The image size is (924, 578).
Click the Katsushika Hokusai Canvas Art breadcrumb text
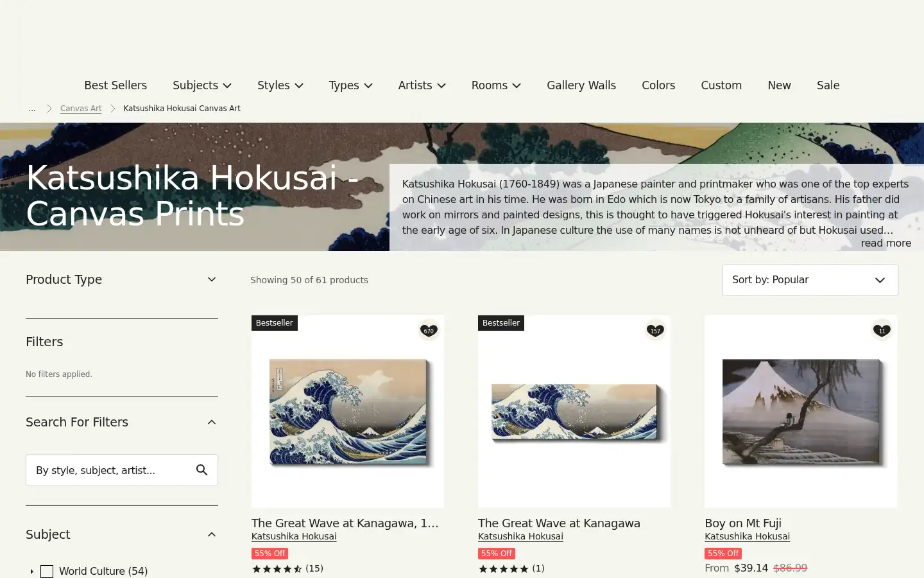182,109
